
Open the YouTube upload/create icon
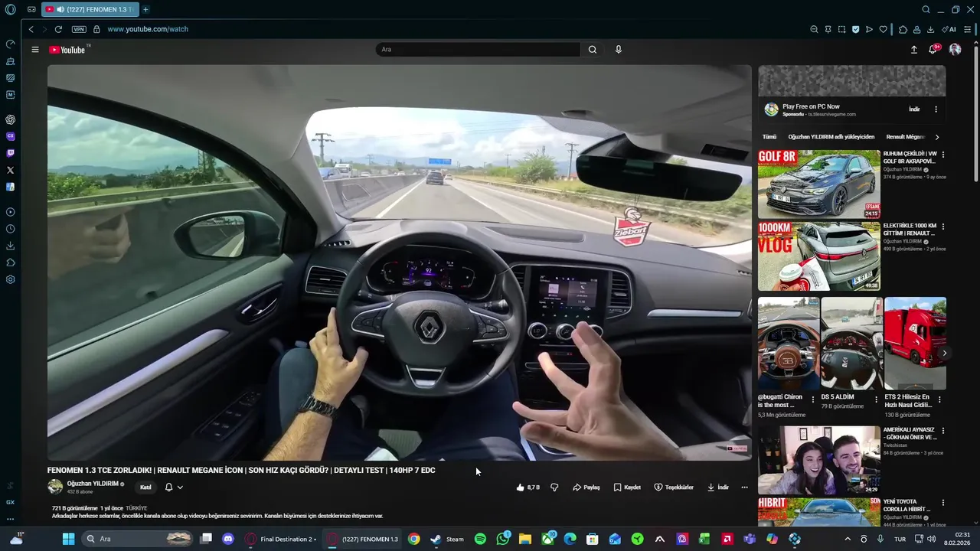(x=913, y=50)
